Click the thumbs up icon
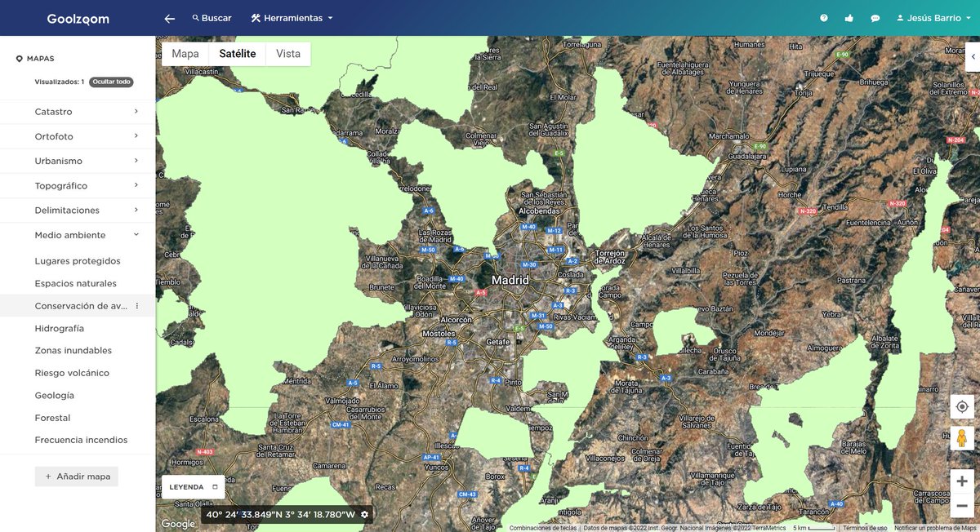The width and height of the screenshot is (980, 532). click(849, 18)
